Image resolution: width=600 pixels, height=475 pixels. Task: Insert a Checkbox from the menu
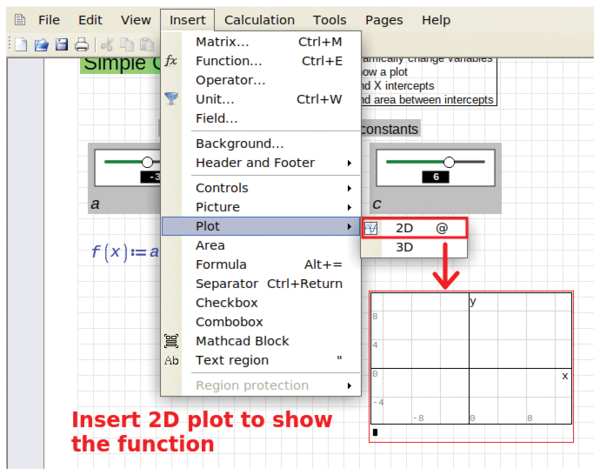226,303
